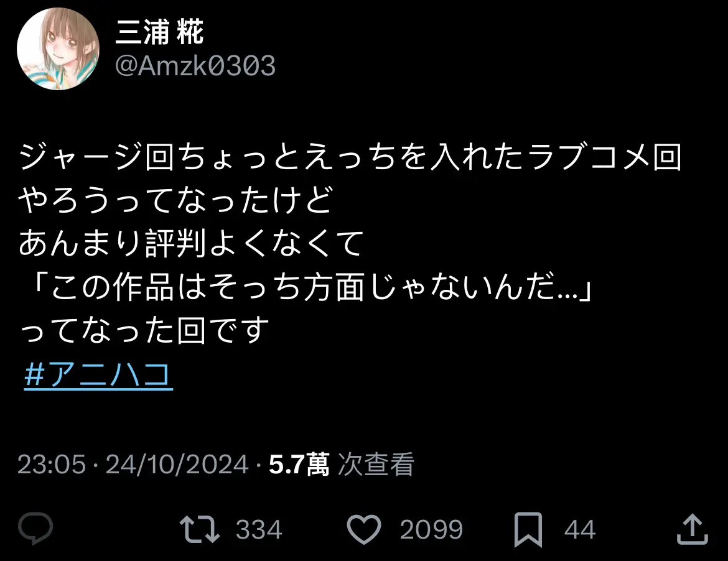
Task: View the 2099 likes count
Action: [431, 529]
